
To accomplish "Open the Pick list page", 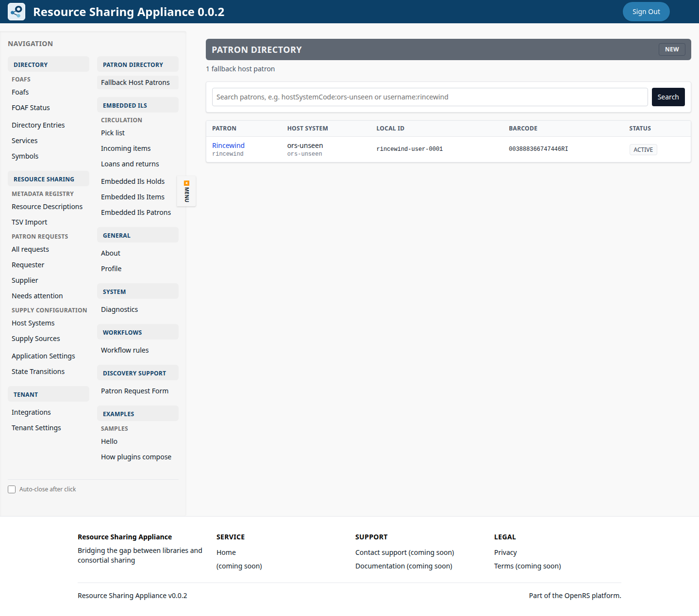I will (113, 133).
